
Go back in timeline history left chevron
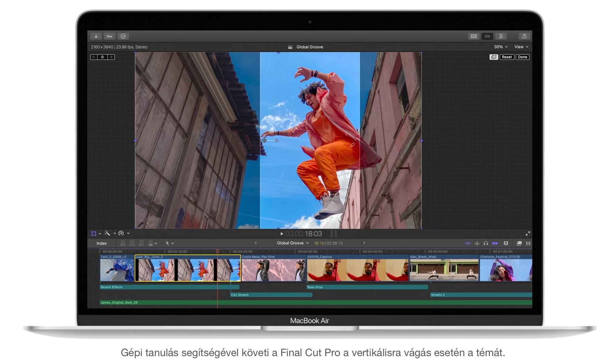click(x=256, y=243)
